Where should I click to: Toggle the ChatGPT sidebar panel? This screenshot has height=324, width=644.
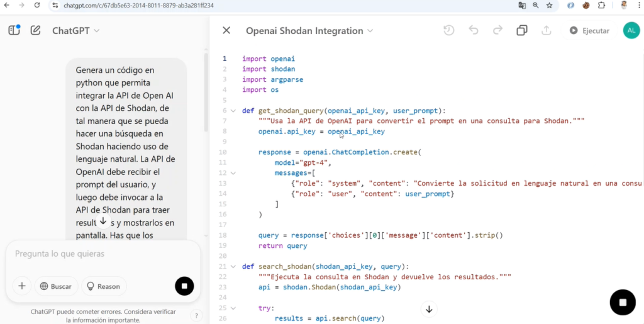14,30
